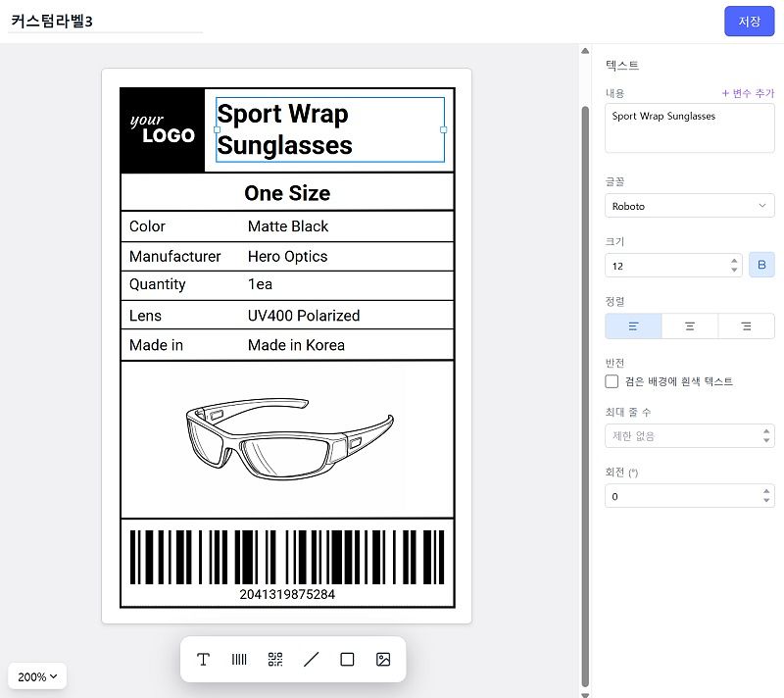
Task: Increase the font size stepper value
Action: coord(735,261)
